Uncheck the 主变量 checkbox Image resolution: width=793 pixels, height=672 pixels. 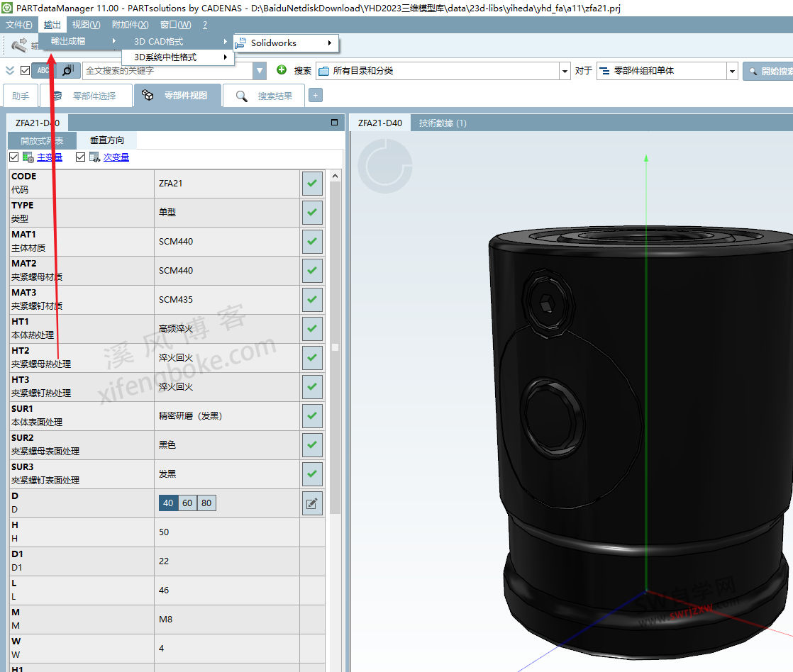pos(13,157)
